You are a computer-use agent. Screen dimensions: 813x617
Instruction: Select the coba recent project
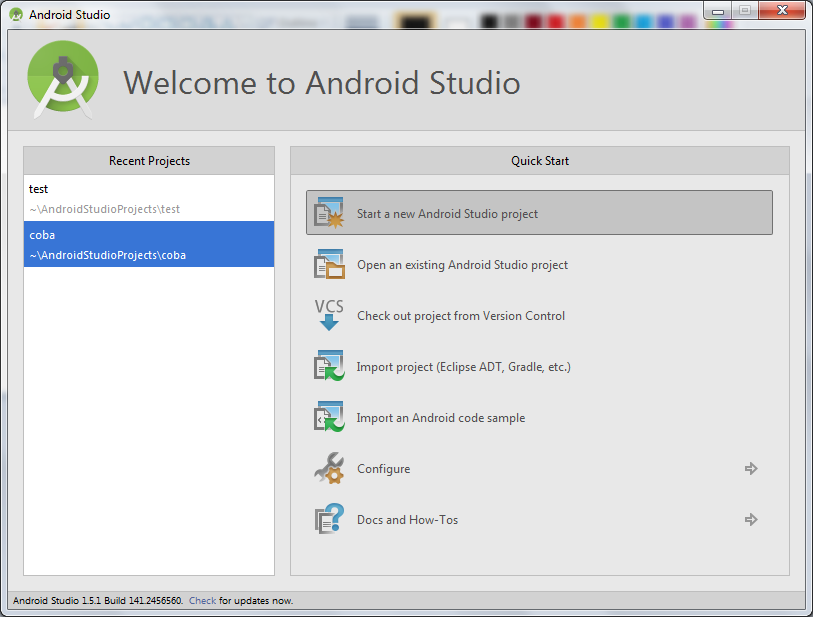(148, 244)
